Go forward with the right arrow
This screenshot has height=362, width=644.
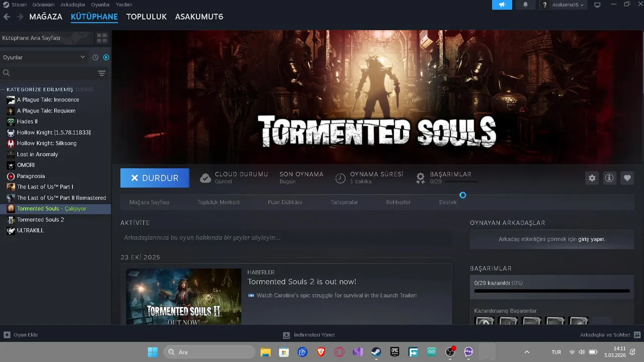coord(20,17)
